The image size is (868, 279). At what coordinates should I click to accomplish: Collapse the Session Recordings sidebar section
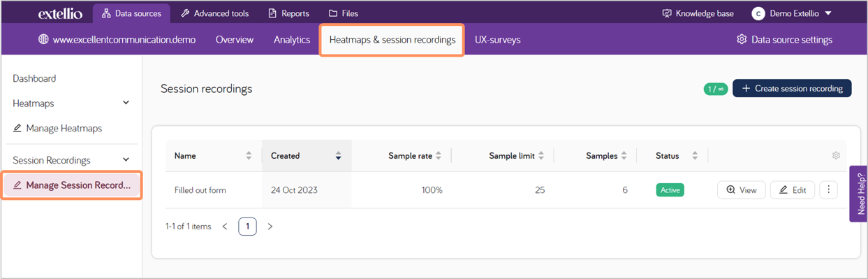pyautogui.click(x=126, y=160)
